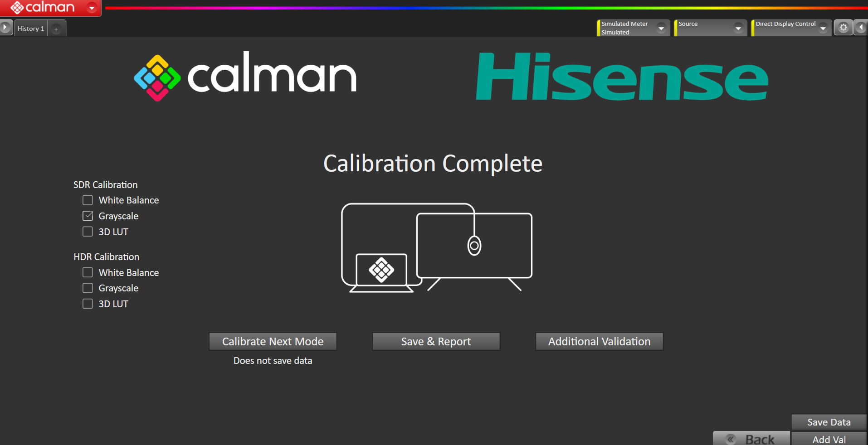Screen dimensions: 868x445
Task: Click the Back button
Action: click(x=751, y=439)
